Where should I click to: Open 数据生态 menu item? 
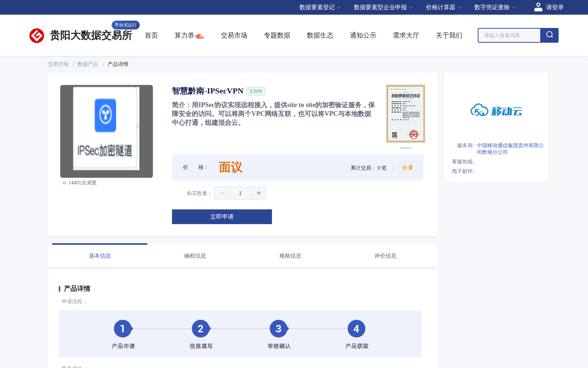pyautogui.click(x=320, y=35)
